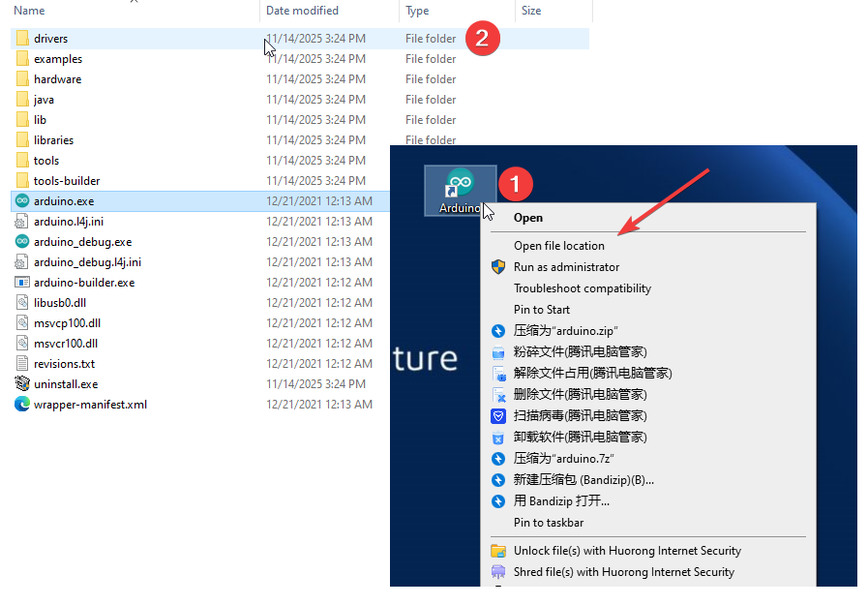This screenshot has height=605, width=868.
Task: Click the msvcr100.dll file icon
Action: (x=22, y=344)
